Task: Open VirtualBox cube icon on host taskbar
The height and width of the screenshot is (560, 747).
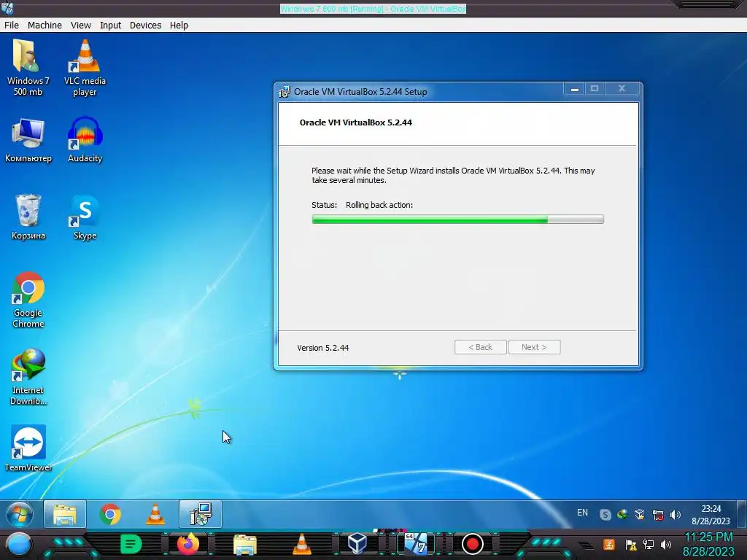Action: click(x=357, y=543)
